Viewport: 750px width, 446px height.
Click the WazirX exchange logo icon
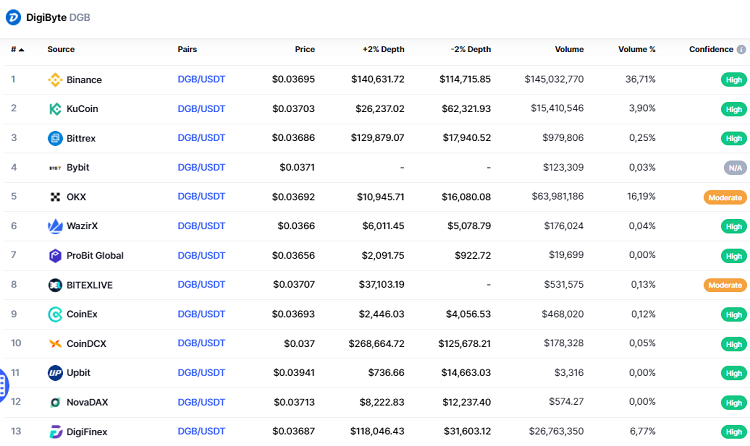(x=56, y=226)
